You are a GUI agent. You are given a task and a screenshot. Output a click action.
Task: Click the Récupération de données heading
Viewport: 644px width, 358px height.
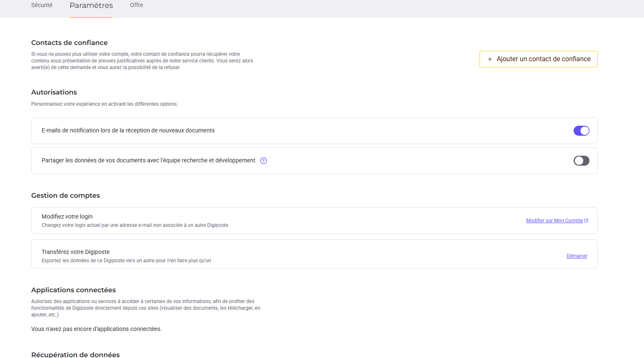click(x=75, y=354)
